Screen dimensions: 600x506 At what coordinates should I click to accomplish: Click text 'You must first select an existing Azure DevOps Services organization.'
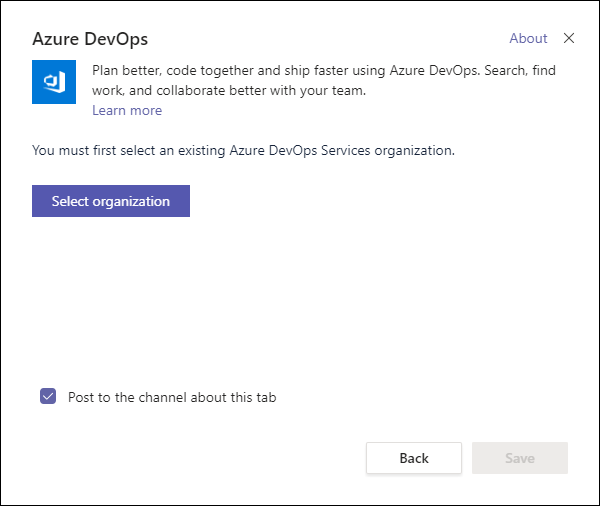click(x=243, y=150)
